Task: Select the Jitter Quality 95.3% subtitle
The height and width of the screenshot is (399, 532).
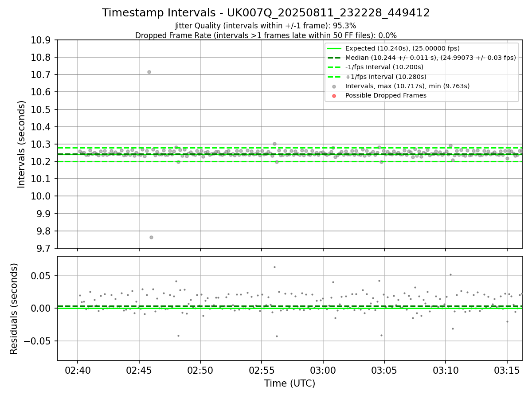Action: pos(266,26)
